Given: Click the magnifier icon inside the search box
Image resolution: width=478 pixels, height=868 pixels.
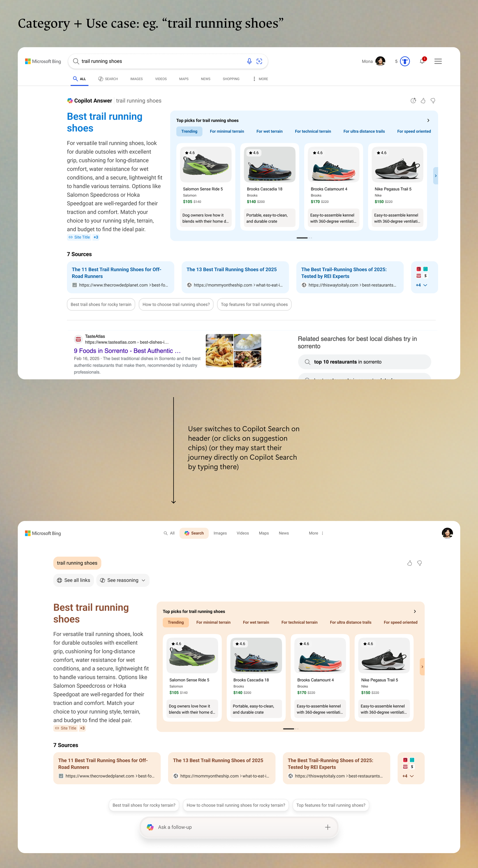Looking at the screenshot, I should coord(76,61).
